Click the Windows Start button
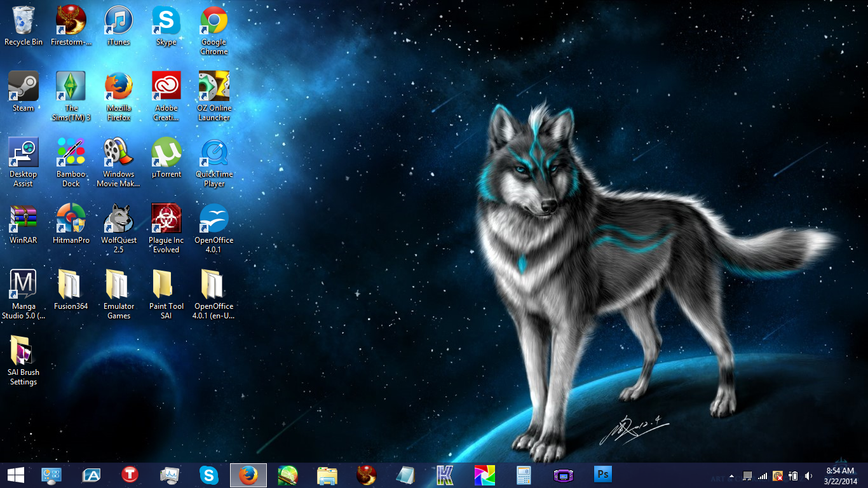 pyautogui.click(x=16, y=475)
